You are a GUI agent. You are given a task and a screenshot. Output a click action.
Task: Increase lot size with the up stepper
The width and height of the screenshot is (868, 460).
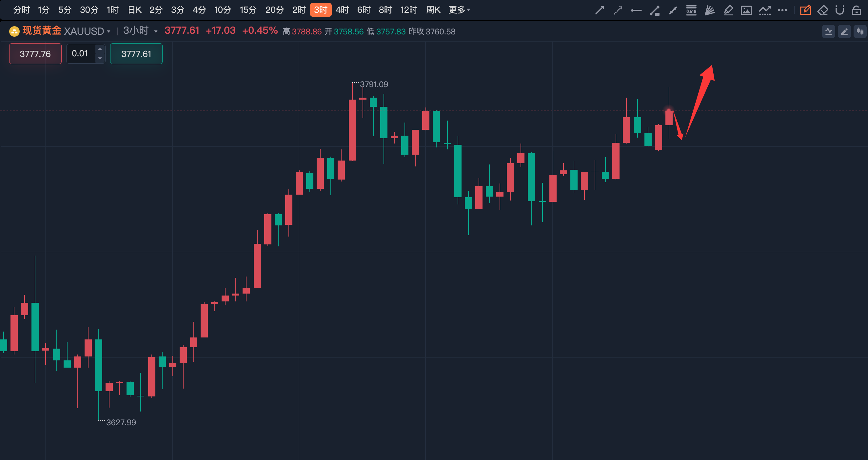pyautogui.click(x=100, y=49)
